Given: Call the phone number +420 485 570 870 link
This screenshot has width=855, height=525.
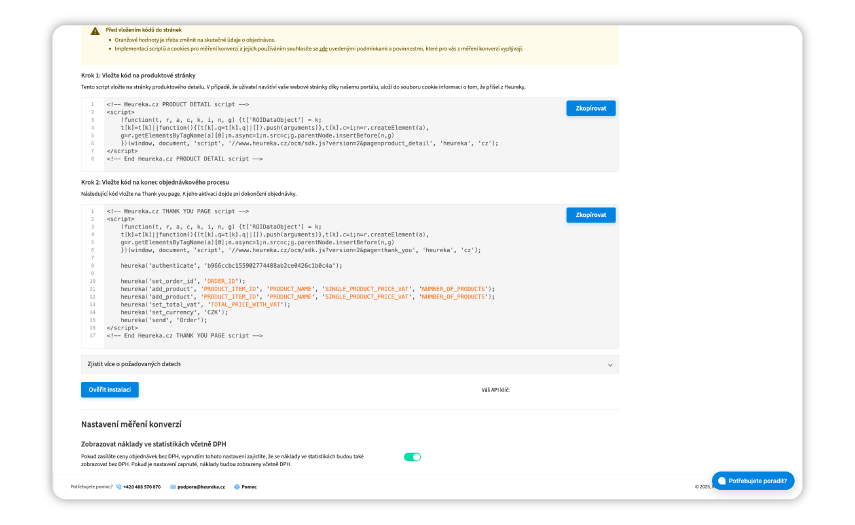Looking at the screenshot, I should (142, 487).
